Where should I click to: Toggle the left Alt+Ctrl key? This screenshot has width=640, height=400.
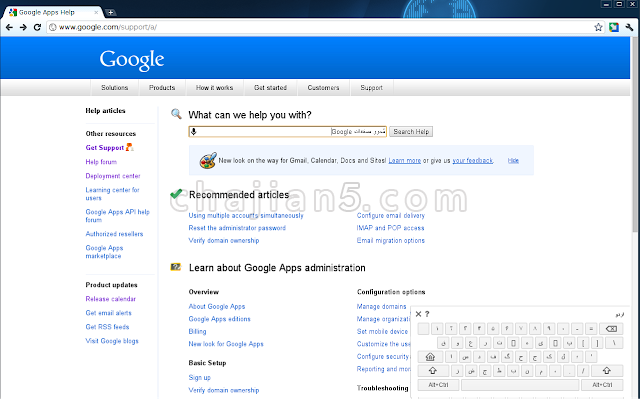pos(438,384)
